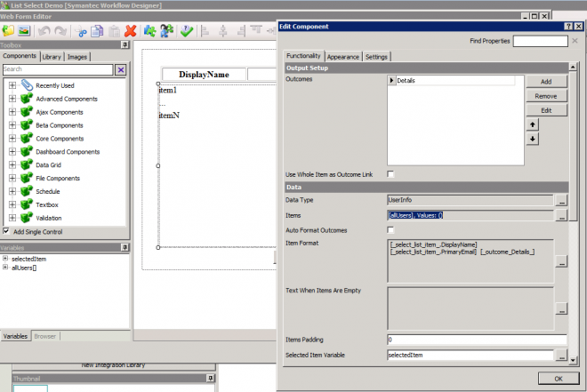Click the Remove outcome button
Image resolution: width=587 pixels, height=392 pixels.
pyautogui.click(x=546, y=96)
